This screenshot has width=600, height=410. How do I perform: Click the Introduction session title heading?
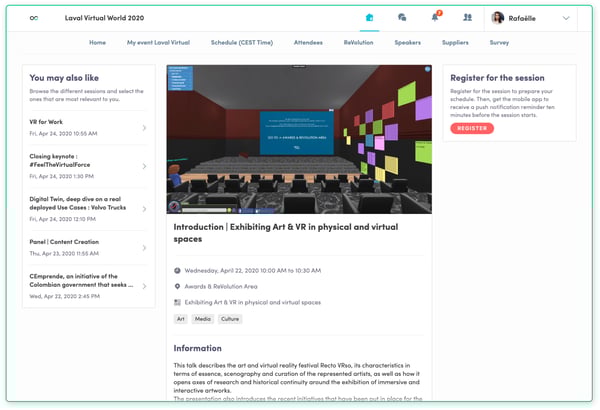(x=286, y=233)
